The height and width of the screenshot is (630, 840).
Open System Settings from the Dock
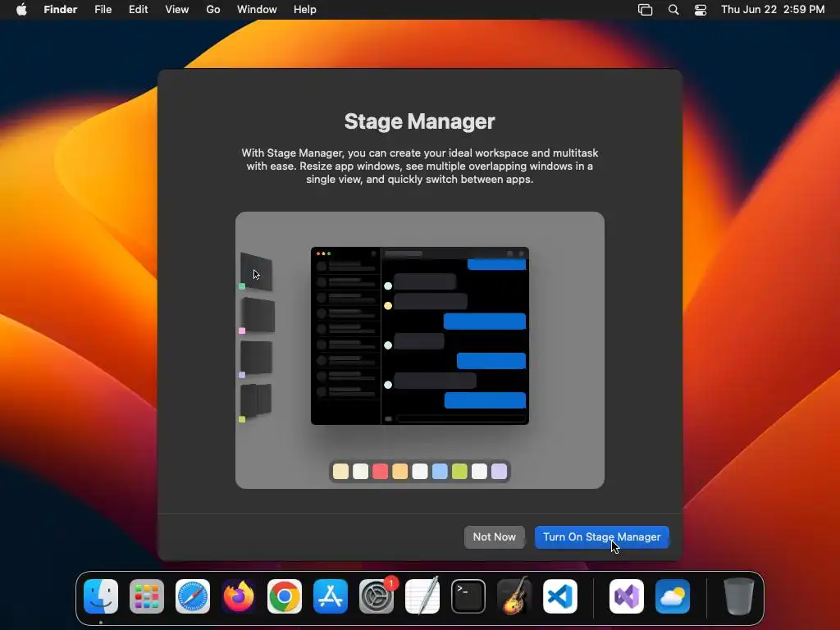coord(377,596)
